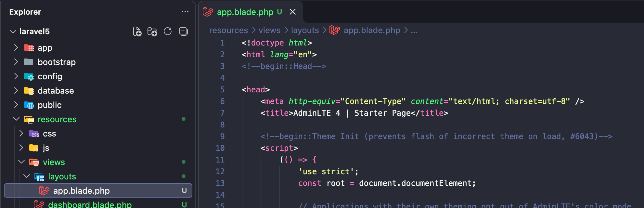Click the Laravel icon in the editor tab

click(x=208, y=12)
